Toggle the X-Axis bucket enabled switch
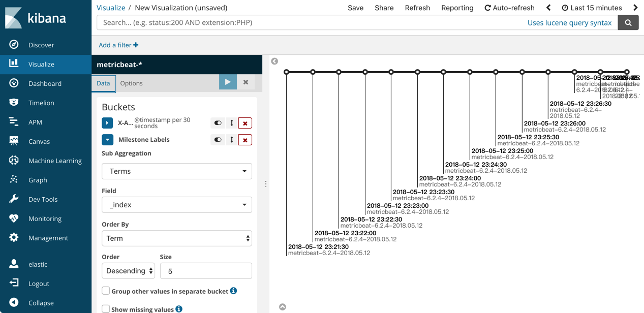This screenshot has width=644, height=313. coord(218,123)
